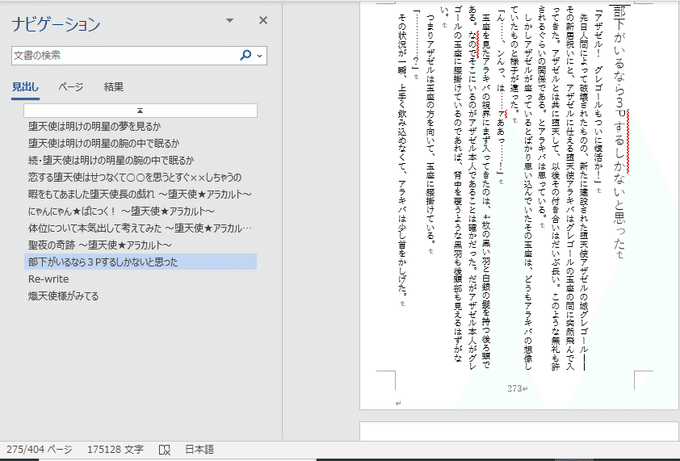Open the Navigation pane task options dropdown
This screenshot has height=461, width=680.
point(230,20)
